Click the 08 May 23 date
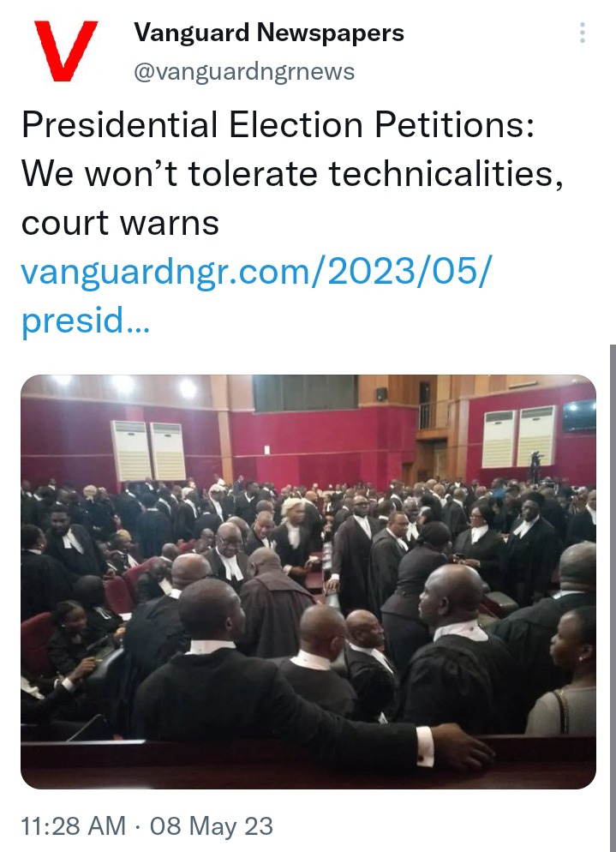The width and height of the screenshot is (616, 852). [x=212, y=826]
